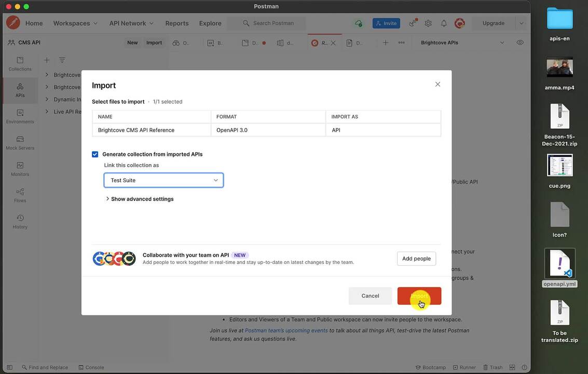Click Cancel in the Import dialog
This screenshot has height=374, width=588.
(x=370, y=296)
